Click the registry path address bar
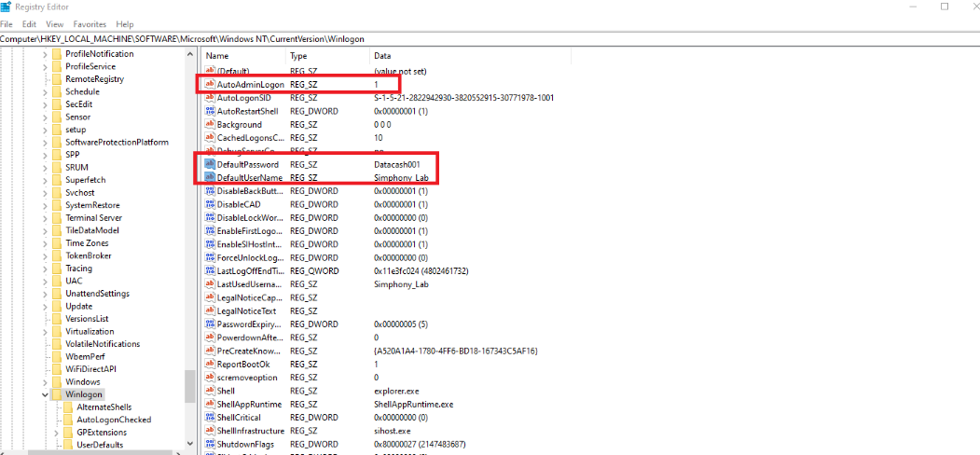The width and height of the screenshot is (980, 455). [490, 39]
